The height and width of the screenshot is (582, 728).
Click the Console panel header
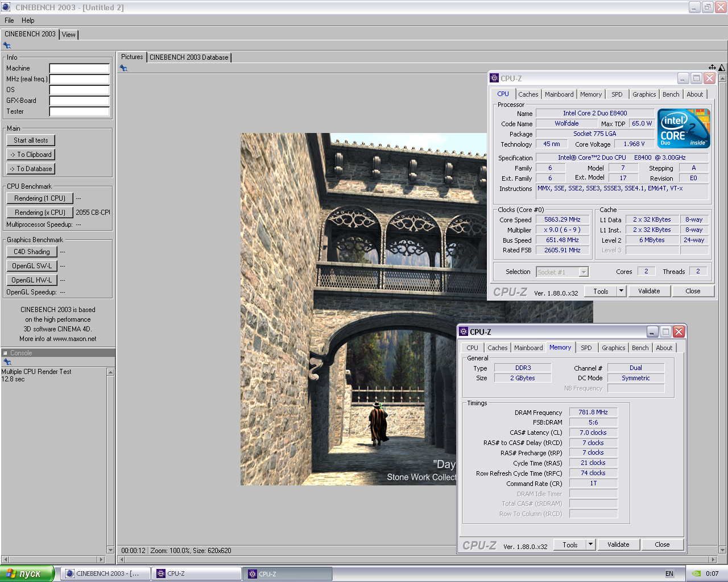(x=58, y=353)
